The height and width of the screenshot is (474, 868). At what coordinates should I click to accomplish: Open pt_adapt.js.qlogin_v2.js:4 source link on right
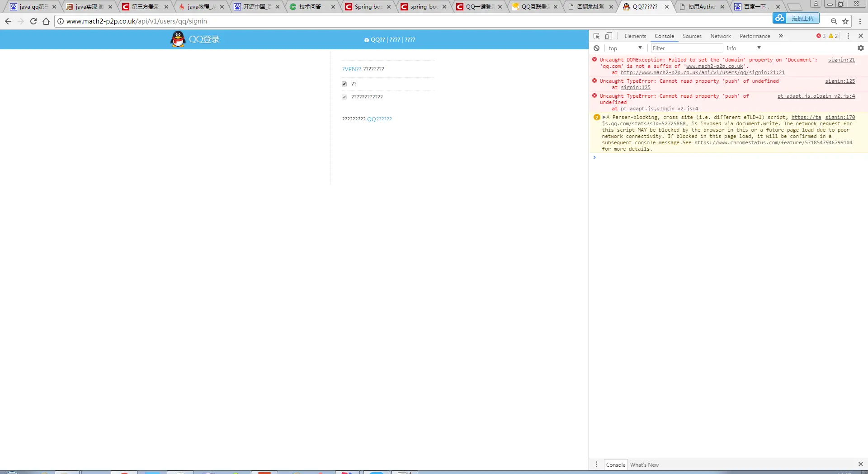816,96
